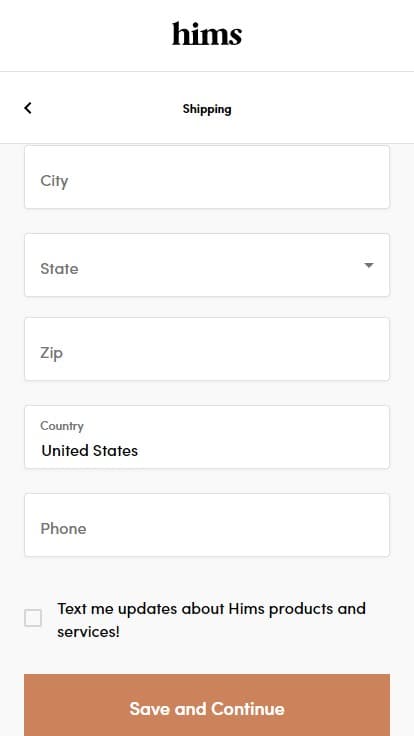Enable the text updates checkbox
This screenshot has height=736, width=414.
click(33, 618)
